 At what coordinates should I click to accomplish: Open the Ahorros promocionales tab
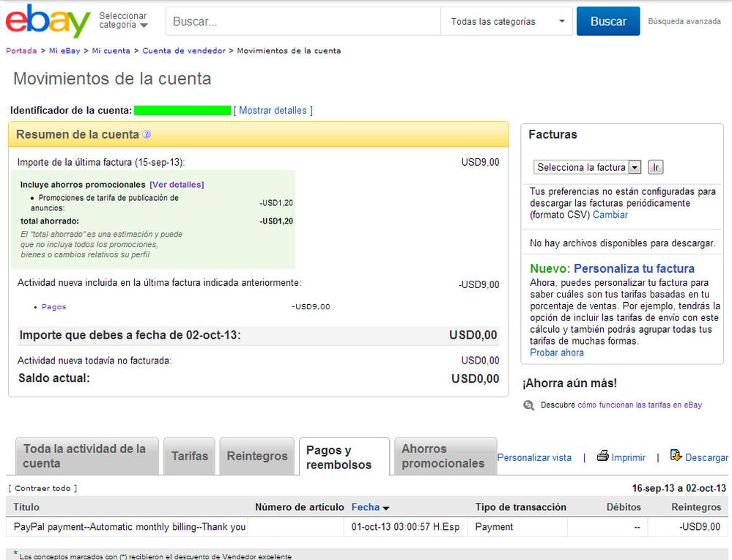point(446,456)
